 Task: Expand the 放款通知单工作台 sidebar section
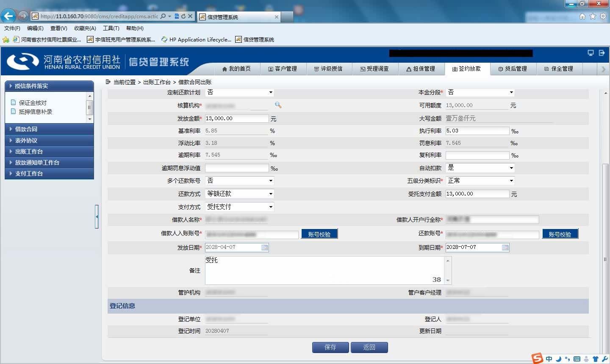49,163
